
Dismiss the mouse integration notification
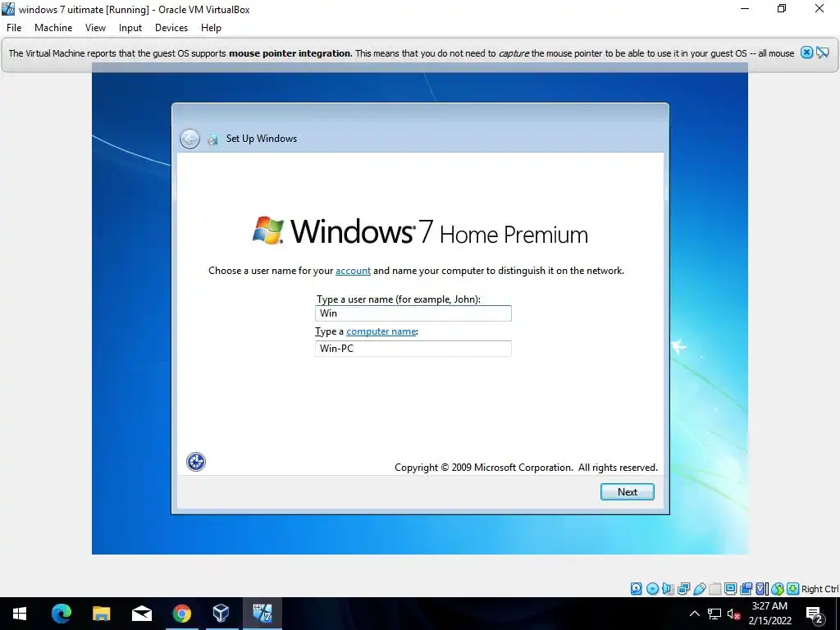click(x=806, y=52)
